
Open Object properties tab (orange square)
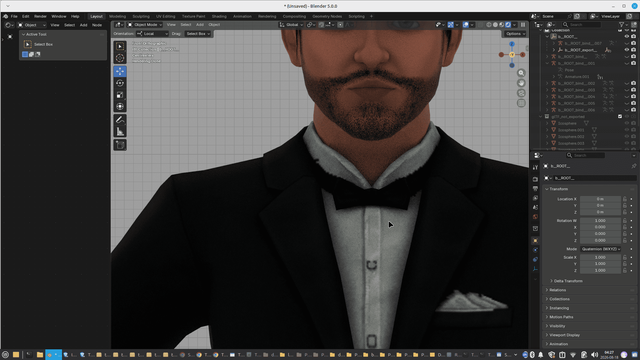536,241
